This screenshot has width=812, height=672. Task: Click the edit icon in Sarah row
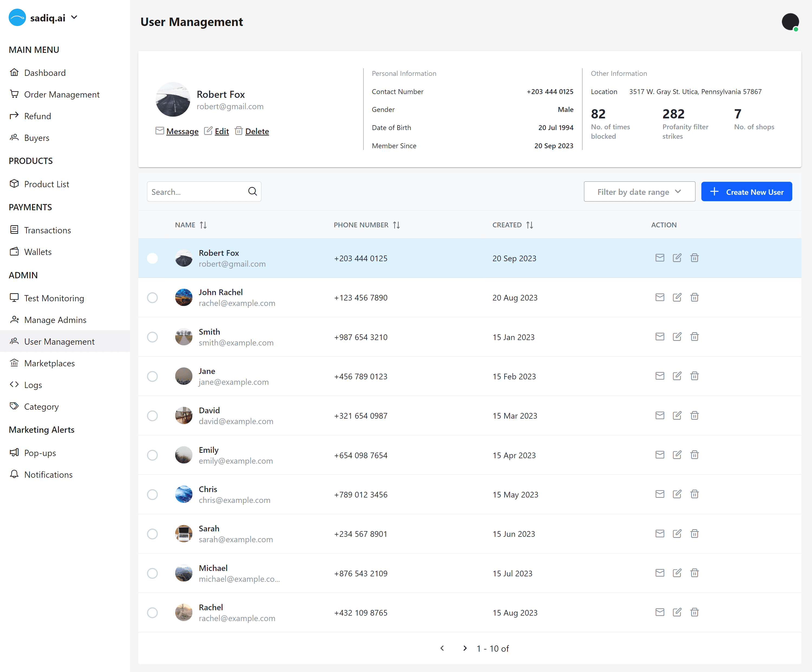(677, 534)
